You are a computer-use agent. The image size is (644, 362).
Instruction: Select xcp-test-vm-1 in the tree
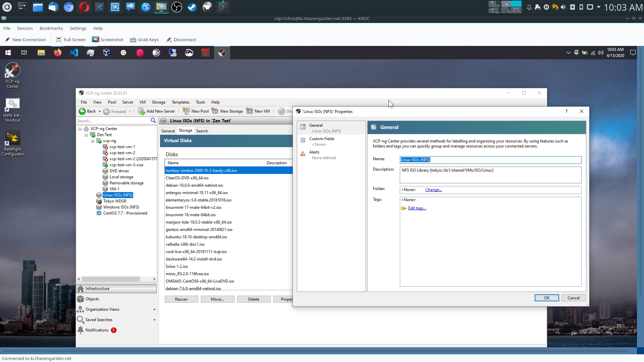[122, 147]
